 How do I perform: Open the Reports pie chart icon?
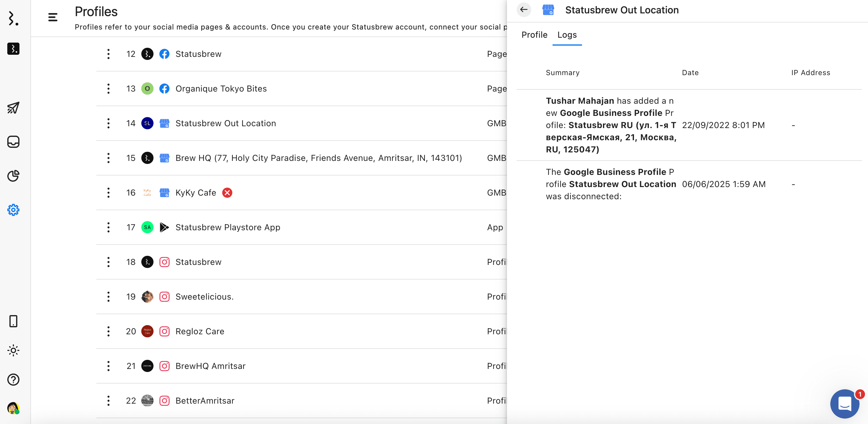13,176
